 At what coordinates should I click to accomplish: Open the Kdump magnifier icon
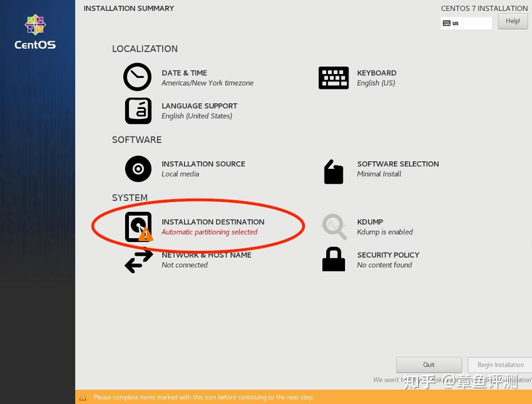334,227
